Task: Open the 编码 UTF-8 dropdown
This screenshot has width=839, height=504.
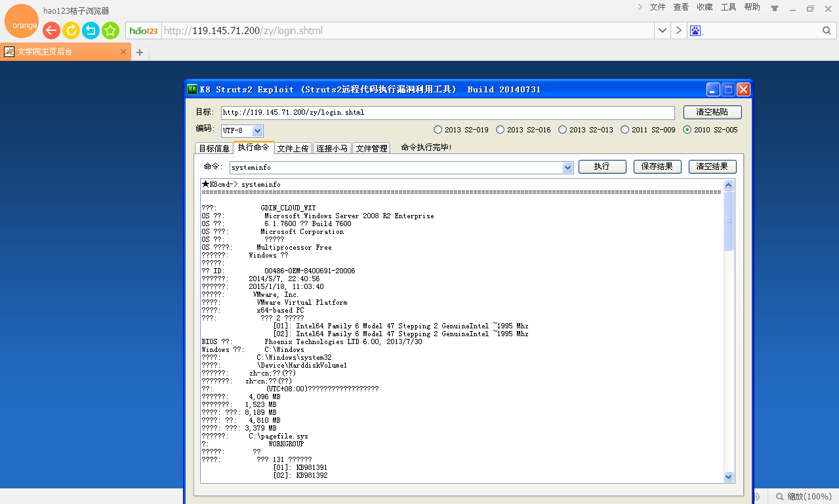Action: (258, 130)
